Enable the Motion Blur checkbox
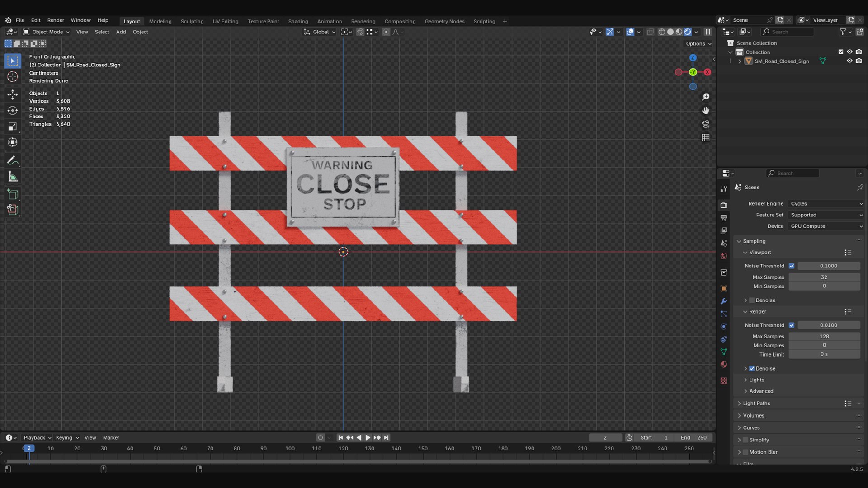868x488 pixels. click(x=745, y=452)
